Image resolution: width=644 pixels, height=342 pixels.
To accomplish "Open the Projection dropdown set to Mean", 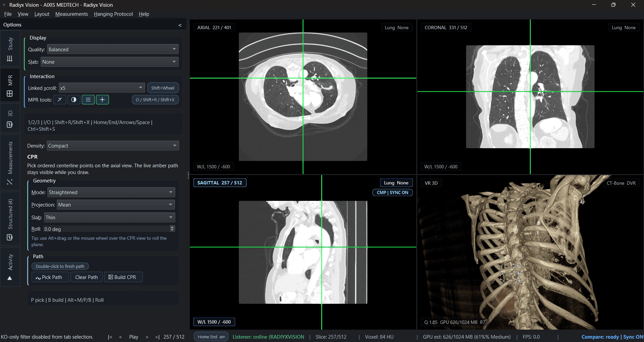I will [x=116, y=205].
